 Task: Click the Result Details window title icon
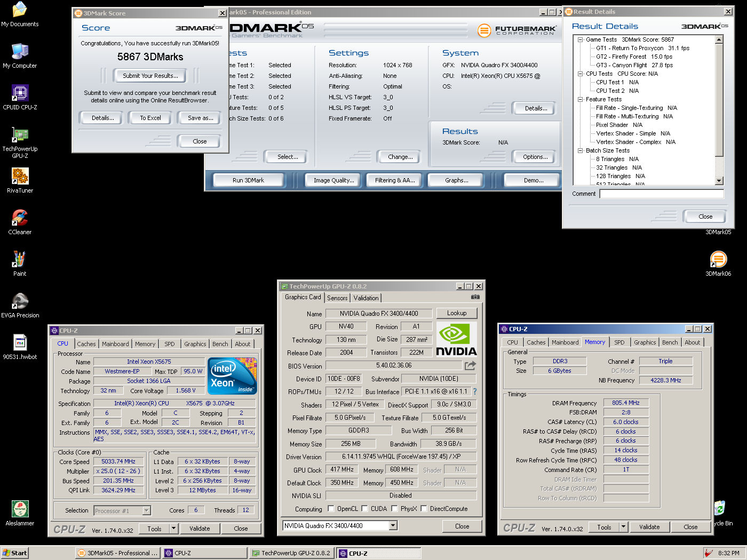[569, 12]
